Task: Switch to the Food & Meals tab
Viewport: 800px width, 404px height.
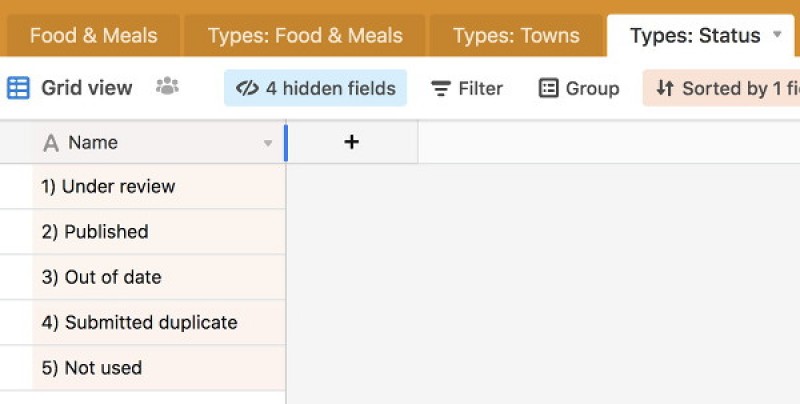Action: 93,36
